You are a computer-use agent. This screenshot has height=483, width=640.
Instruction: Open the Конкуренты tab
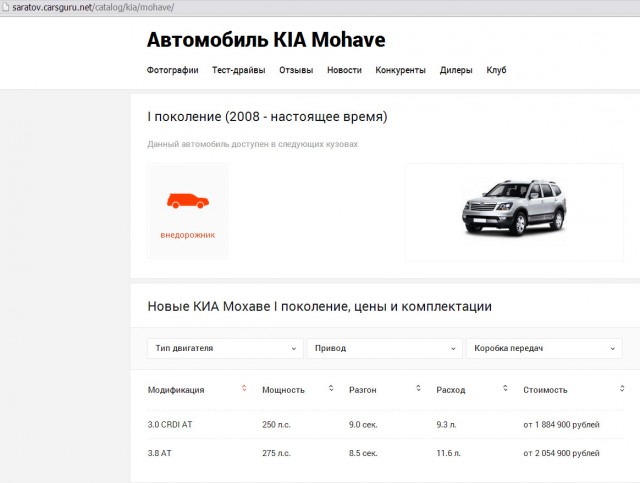coord(400,70)
